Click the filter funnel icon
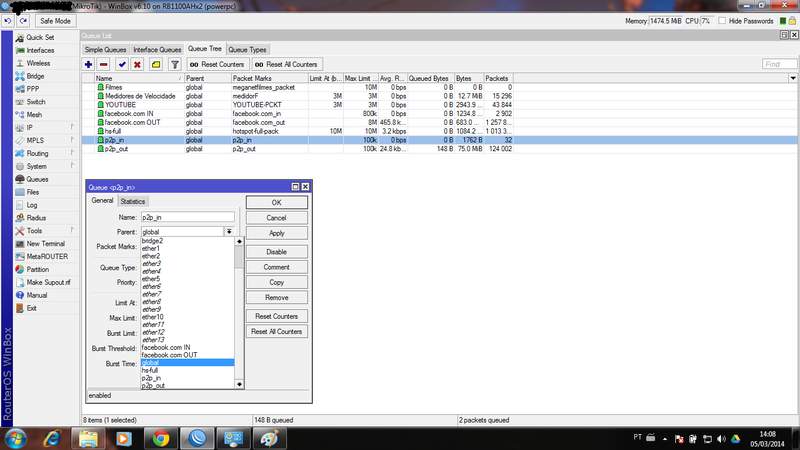Screen dimensions: 800x450 174,64
